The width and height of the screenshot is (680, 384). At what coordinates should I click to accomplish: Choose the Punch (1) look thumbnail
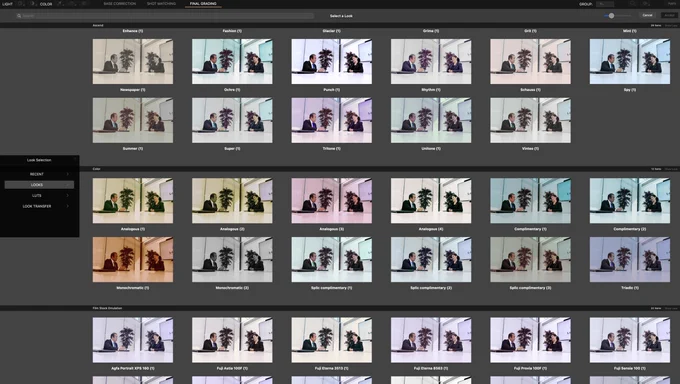click(331, 61)
